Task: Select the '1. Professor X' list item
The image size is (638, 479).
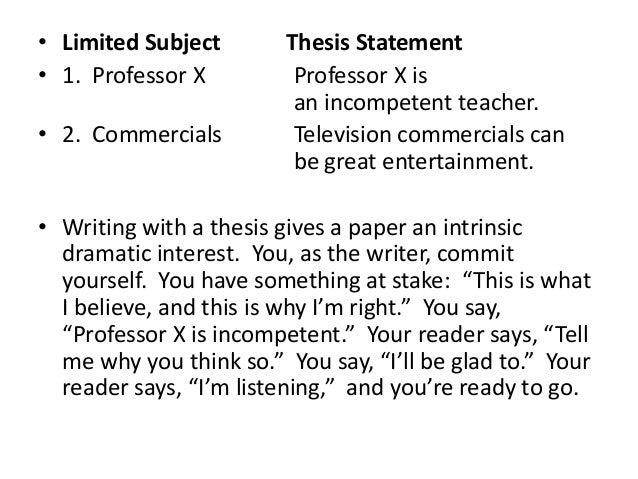Action: (134, 76)
